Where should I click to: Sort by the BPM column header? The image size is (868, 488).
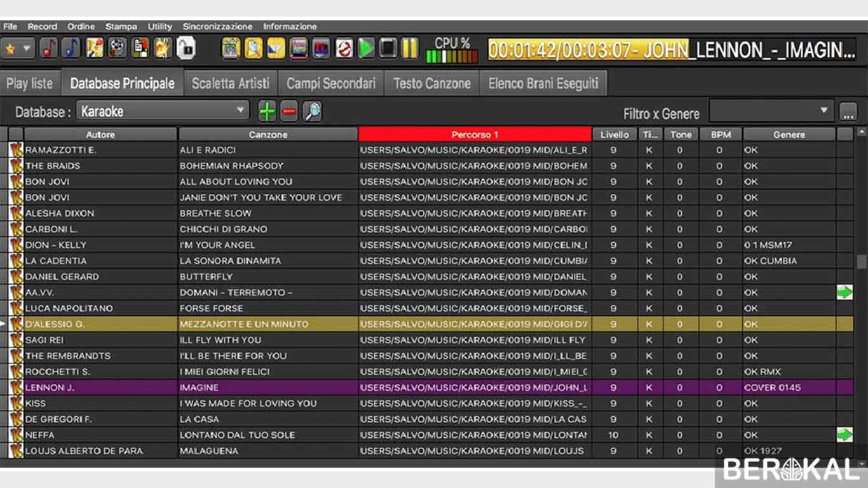(x=721, y=135)
